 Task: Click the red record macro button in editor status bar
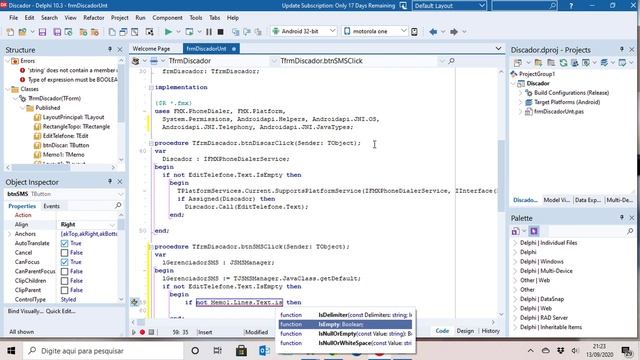142,332
